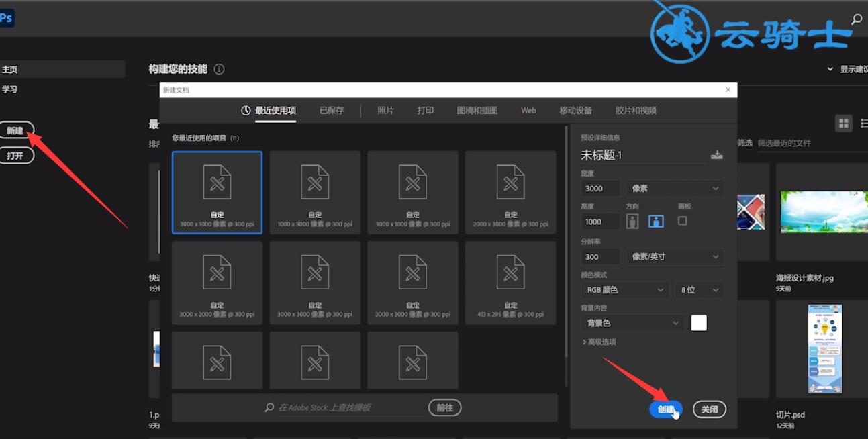This screenshot has height=439, width=868.
Task: Switch to the 图稿和插图 tab
Action: coord(477,110)
